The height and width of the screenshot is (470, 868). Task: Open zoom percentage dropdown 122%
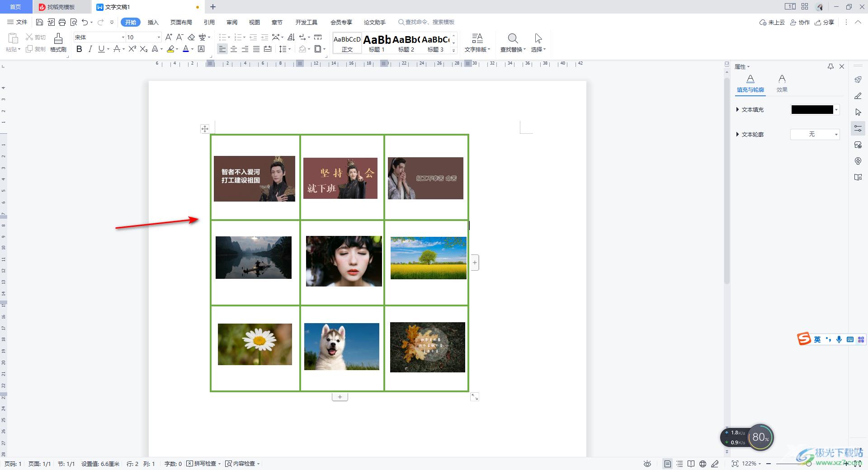(x=751, y=464)
